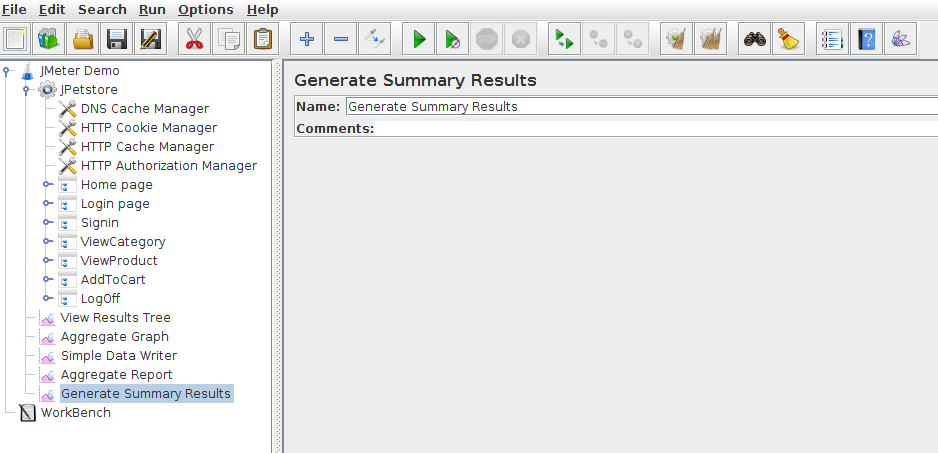Open the Edit menu
Image resolution: width=938 pixels, height=453 pixels.
[52, 10]
